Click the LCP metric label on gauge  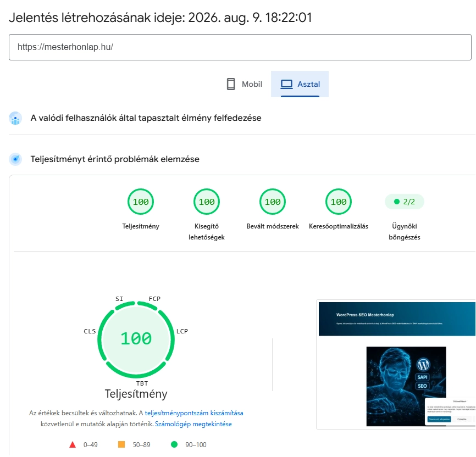click(x=182, y=331)
